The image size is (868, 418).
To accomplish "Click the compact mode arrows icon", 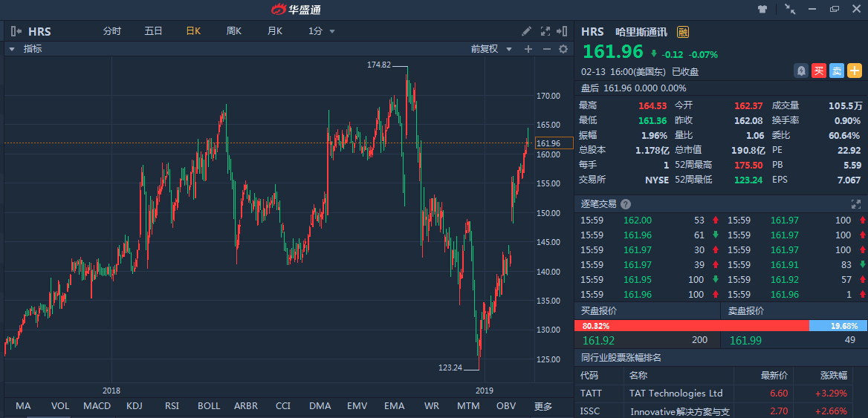I will point(790,8).
